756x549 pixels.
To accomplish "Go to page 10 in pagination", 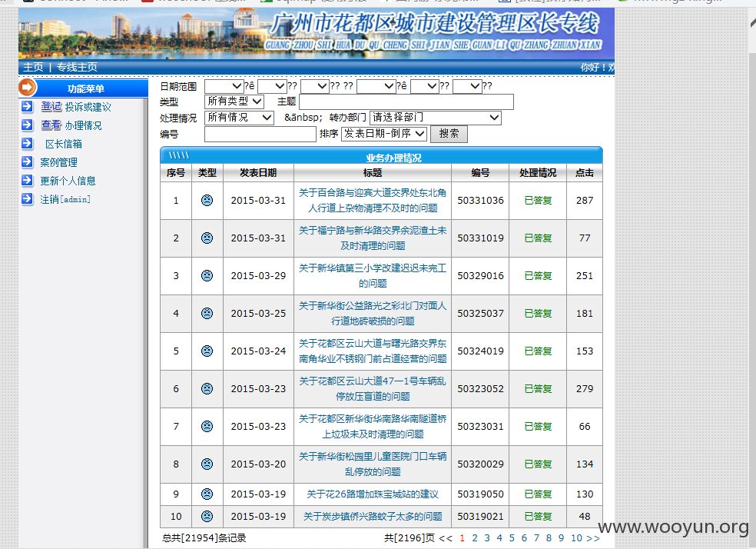I will (577, 538).
